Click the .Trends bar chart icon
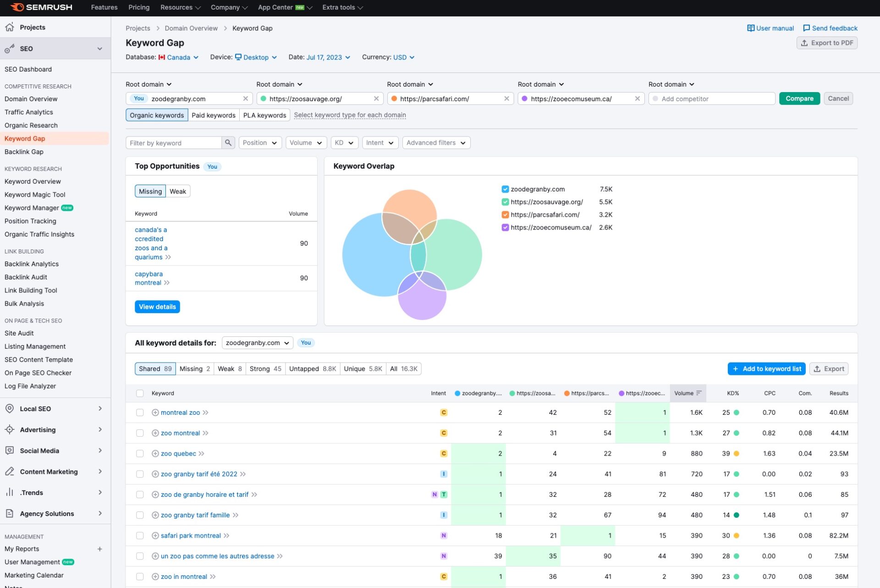The width and height of the screenshot is (880, 588). tap(10, 492)
